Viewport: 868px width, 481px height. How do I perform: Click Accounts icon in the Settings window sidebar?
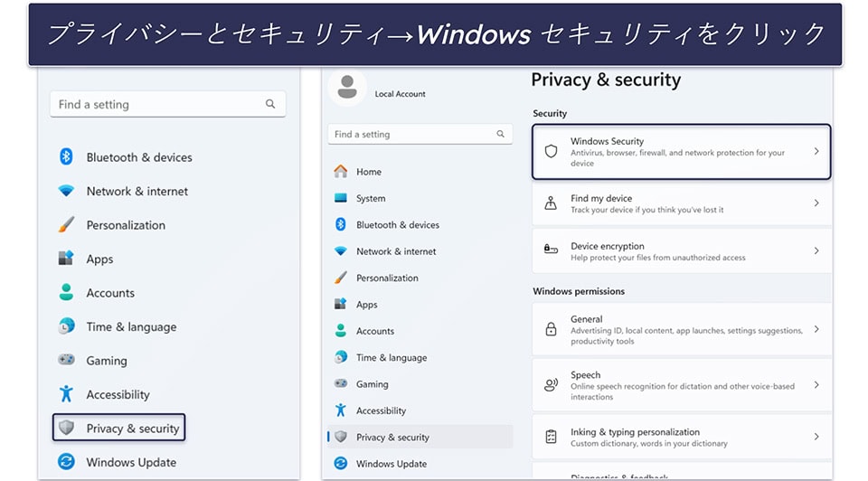coord(341,330)
